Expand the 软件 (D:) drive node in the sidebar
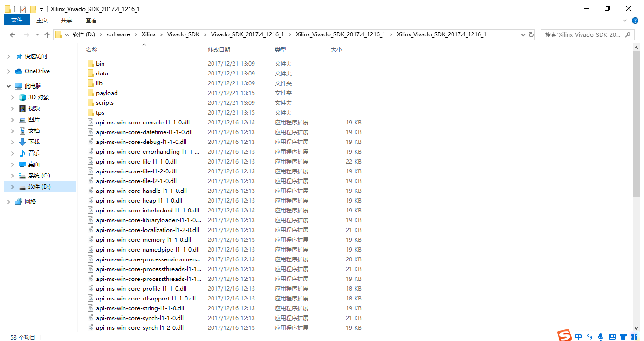Screen dimensions: 644x341 click(13, 187)
